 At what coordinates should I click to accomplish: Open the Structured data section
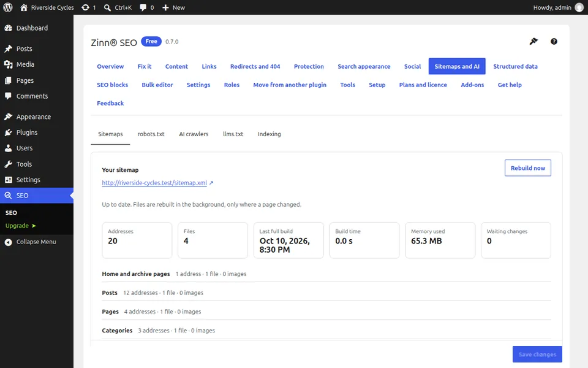click(x=515, y=66)
